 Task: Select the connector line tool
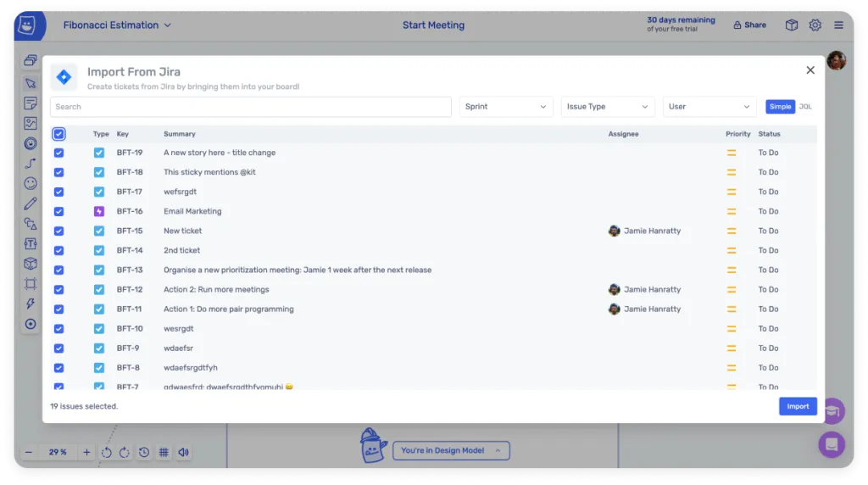(x=31, y=164)
